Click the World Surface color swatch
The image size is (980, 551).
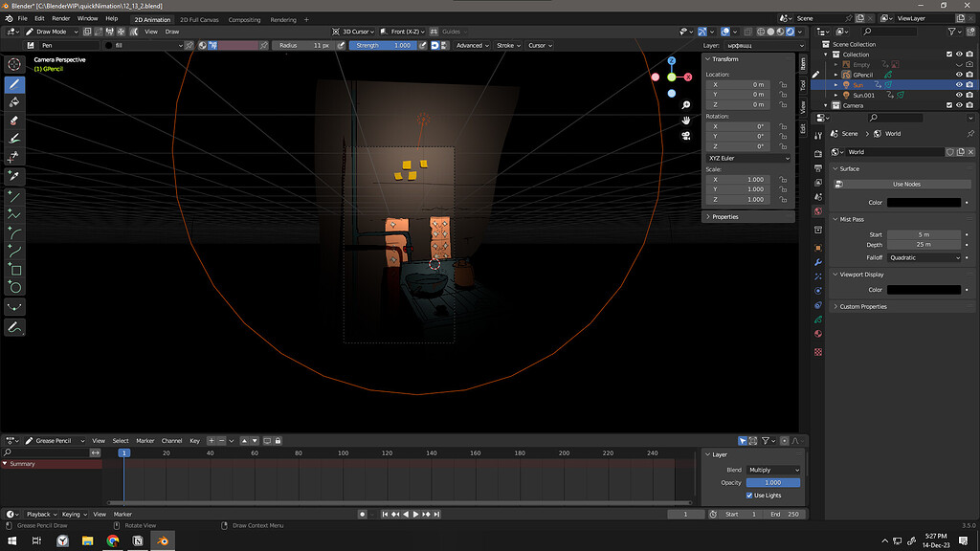924,203
